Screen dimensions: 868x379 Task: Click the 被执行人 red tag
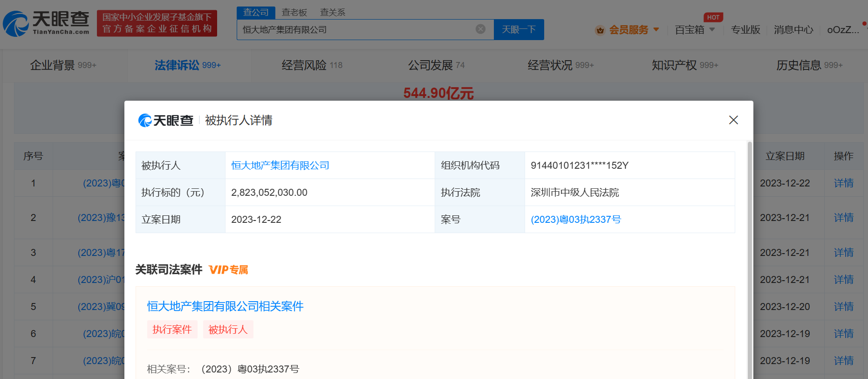[228, 330]
